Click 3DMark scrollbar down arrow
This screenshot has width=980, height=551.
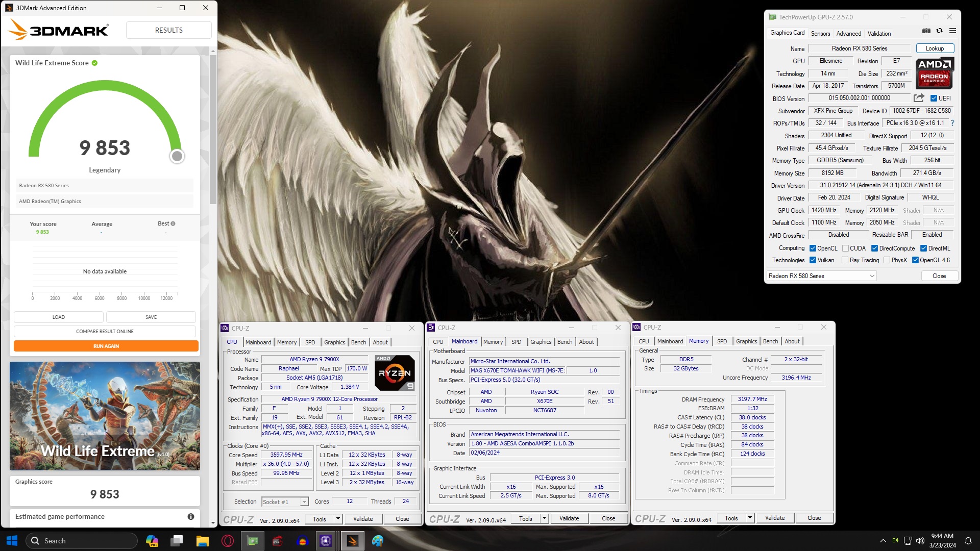tap(213, 523)
